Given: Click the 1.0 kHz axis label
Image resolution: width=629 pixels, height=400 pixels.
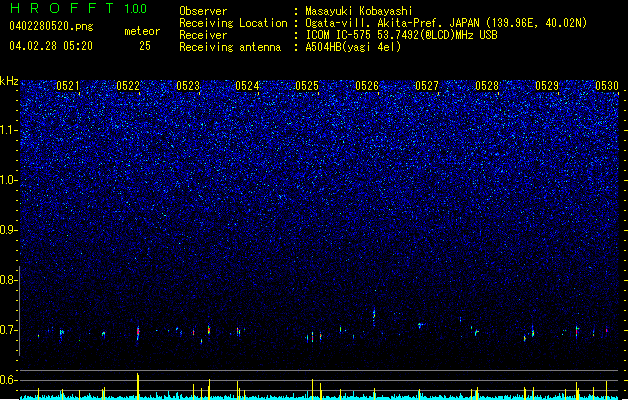Looking at the screenshot, I should 9,180.
